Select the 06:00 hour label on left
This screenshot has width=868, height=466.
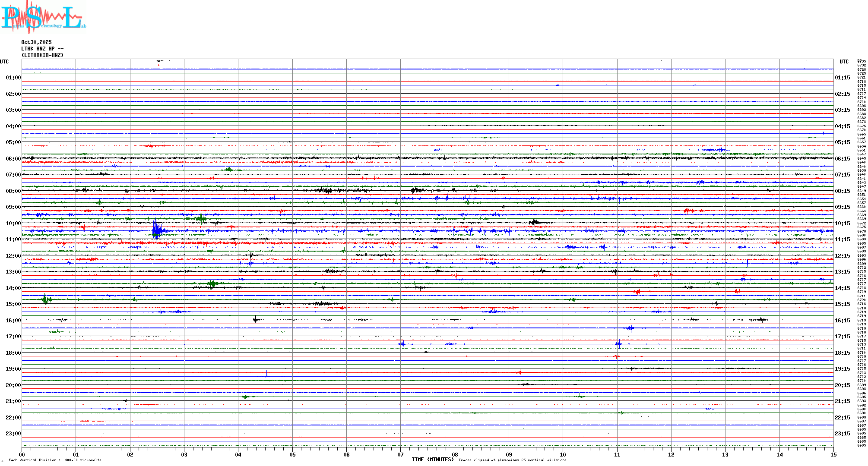[13, 159]
